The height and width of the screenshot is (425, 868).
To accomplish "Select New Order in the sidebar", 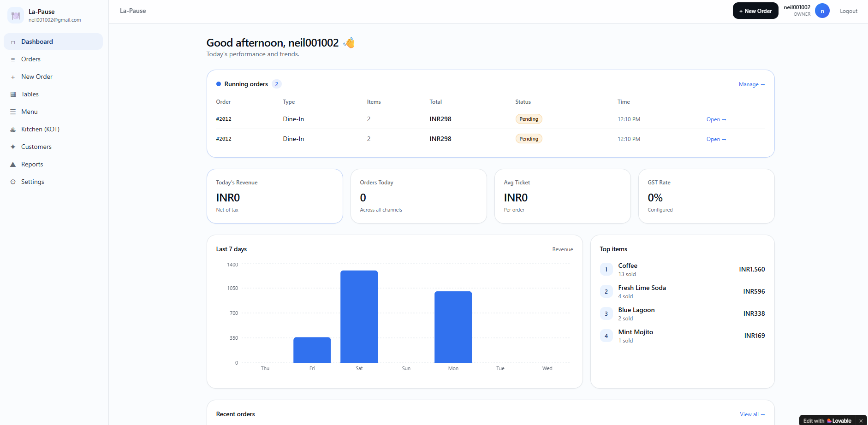I will 37,77.
